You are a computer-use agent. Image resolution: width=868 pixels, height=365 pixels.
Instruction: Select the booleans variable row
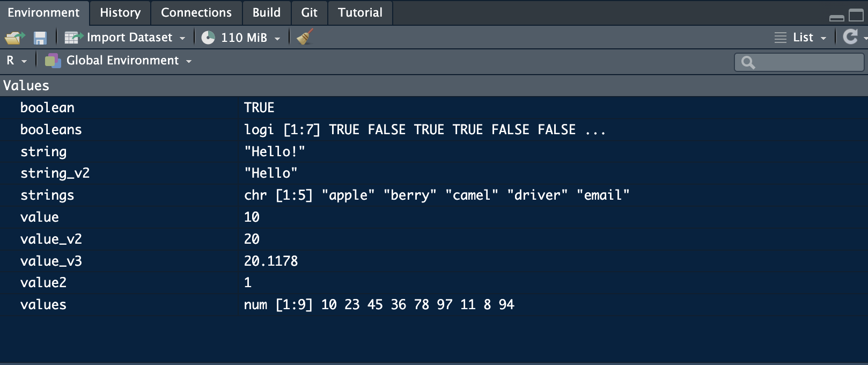tap(51, 130)
